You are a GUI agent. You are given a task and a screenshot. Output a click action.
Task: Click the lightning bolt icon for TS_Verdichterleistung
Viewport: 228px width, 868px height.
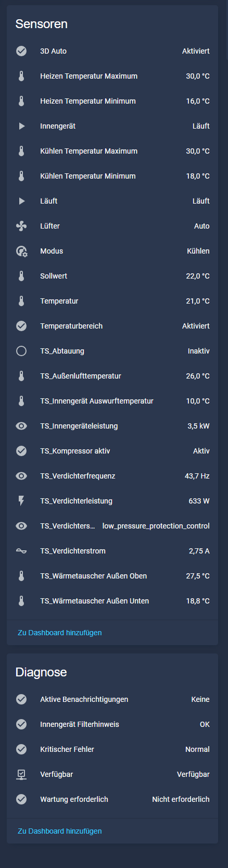pyautogui.click(x=21, y=501)
